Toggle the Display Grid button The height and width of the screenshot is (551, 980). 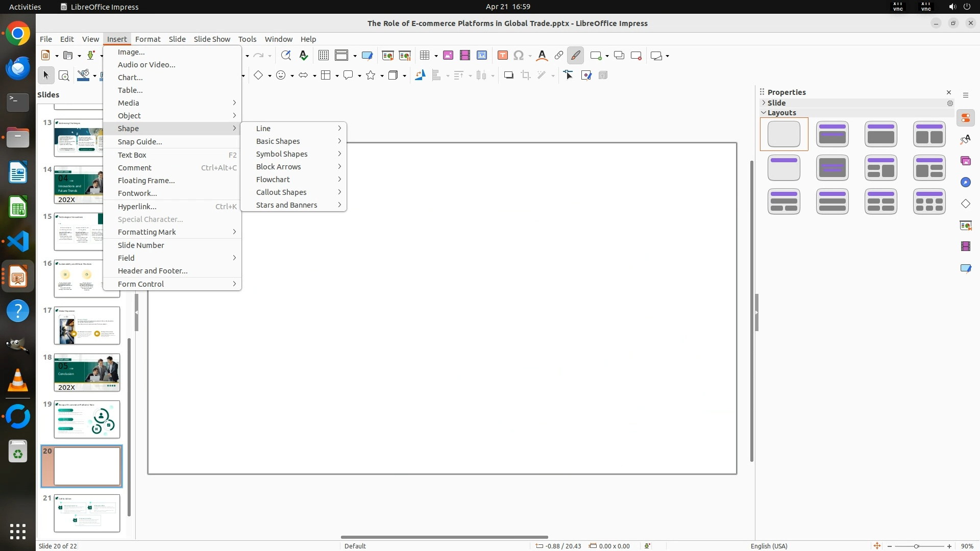point(323,56)
